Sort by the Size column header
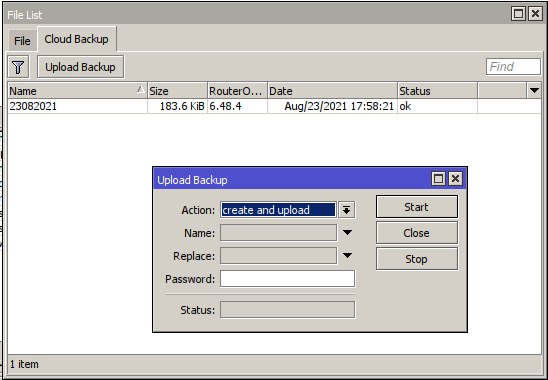The width and height of the screenshot is (548, 380). click(178, 91)
